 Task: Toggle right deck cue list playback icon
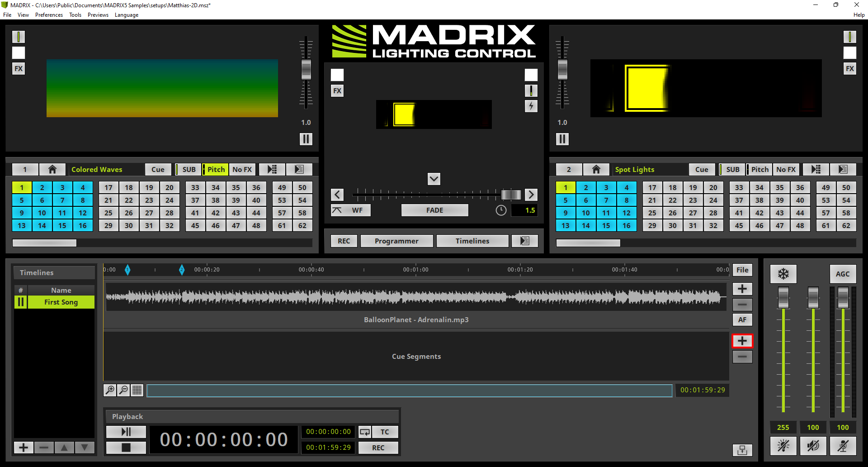tap(816, 169)
